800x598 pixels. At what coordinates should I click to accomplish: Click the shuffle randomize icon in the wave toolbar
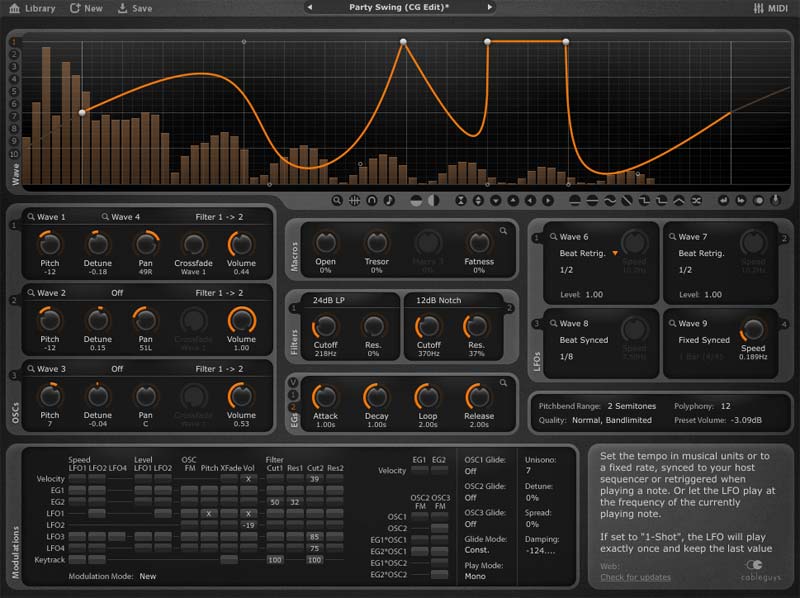[696, 199]
